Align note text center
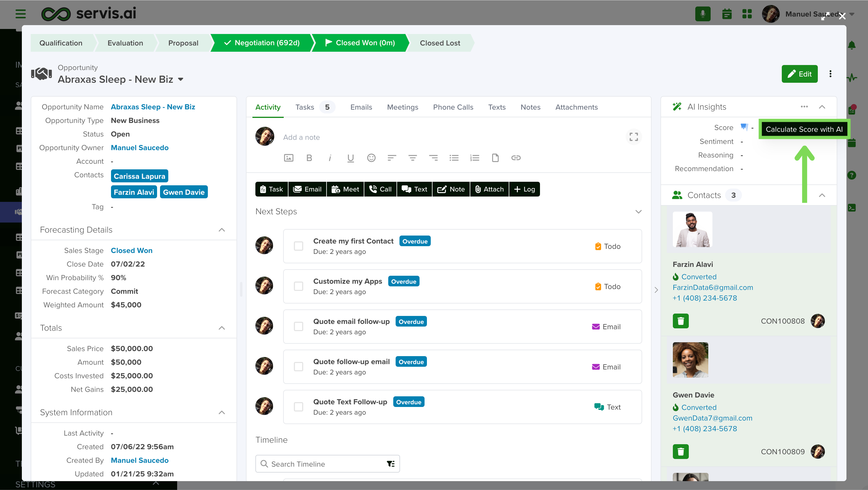Viewport: 868px width, 490px height. (412, 158)
